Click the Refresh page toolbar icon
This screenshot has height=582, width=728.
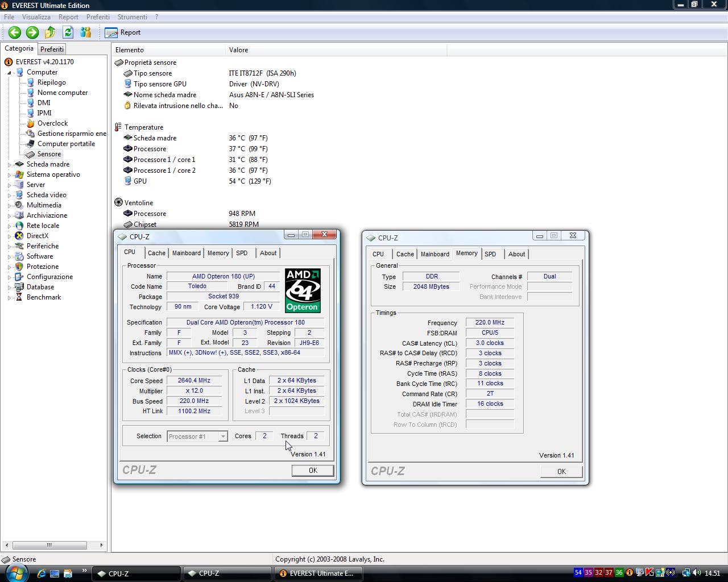click(68, 32)
